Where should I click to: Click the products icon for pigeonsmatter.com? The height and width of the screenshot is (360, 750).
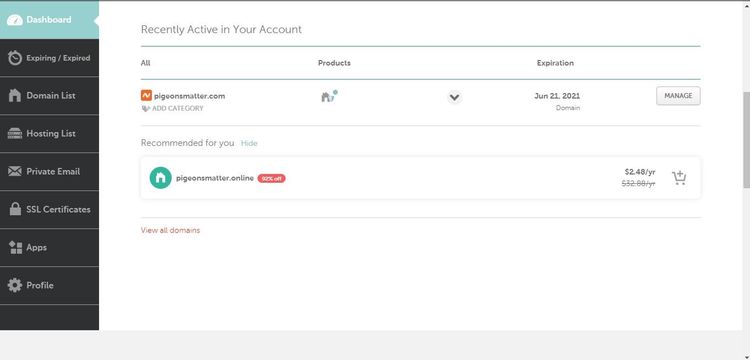click(x=329, y=96)
